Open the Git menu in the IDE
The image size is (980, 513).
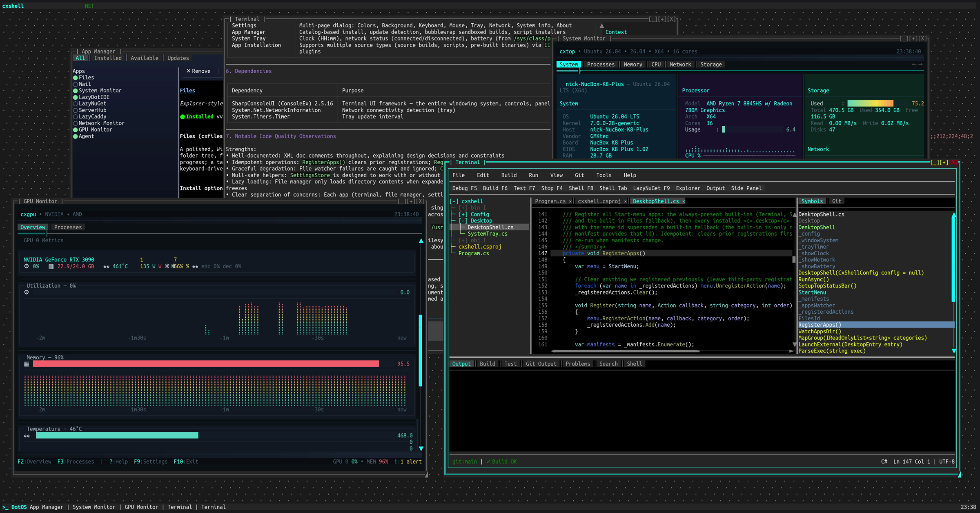coord(579,175)
